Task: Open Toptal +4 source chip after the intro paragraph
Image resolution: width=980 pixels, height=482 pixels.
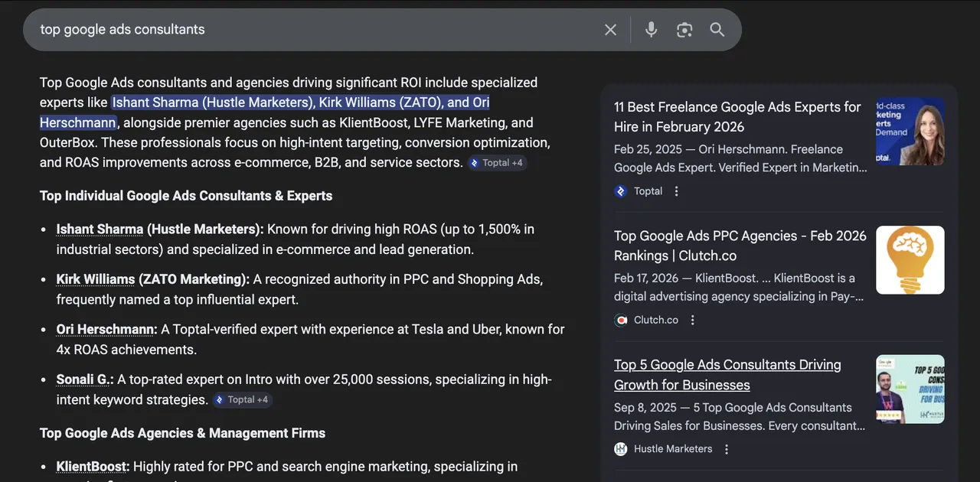Action: click(498, 163)
